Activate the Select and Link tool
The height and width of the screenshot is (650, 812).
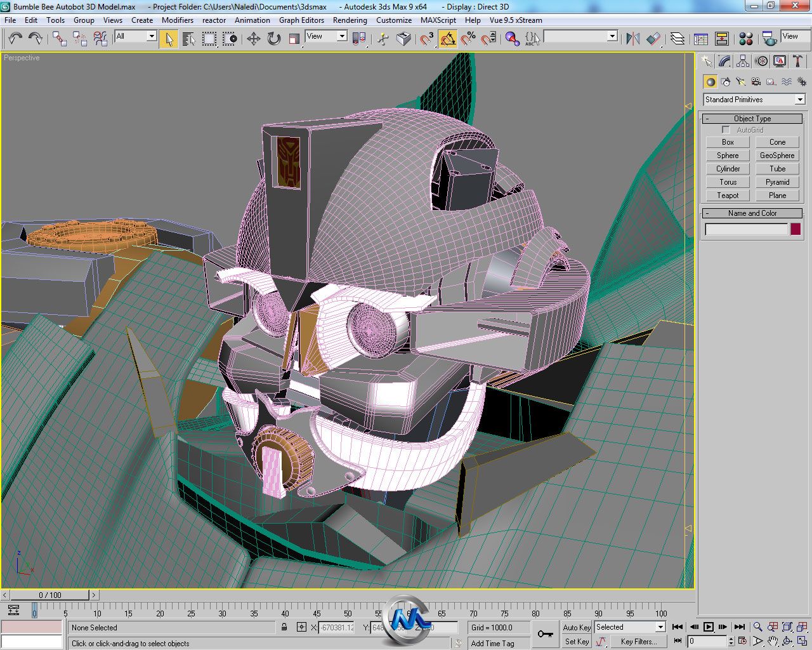(60, 39)
